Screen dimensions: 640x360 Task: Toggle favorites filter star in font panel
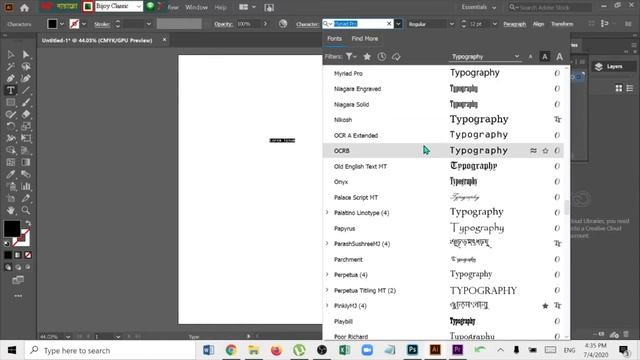(367, 57)
